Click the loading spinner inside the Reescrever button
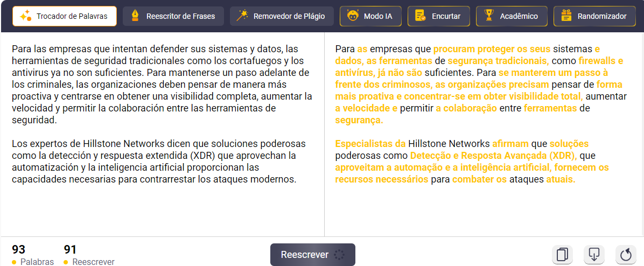The height and width of the screenshot is (266, 644). [x=339, y=255]
